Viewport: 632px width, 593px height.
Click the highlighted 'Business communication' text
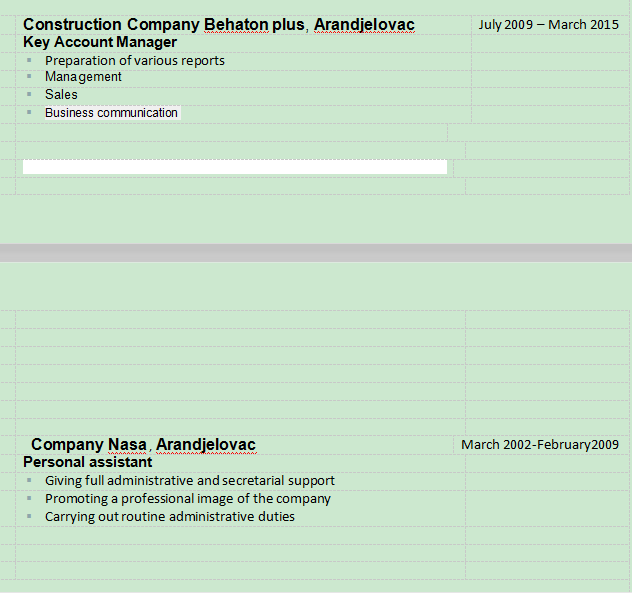[x=111, y=113]
